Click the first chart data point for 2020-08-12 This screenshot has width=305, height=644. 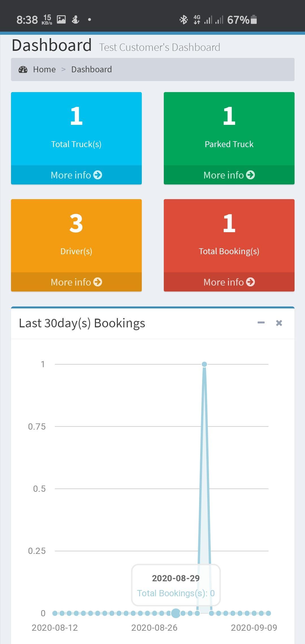[55, 613]
